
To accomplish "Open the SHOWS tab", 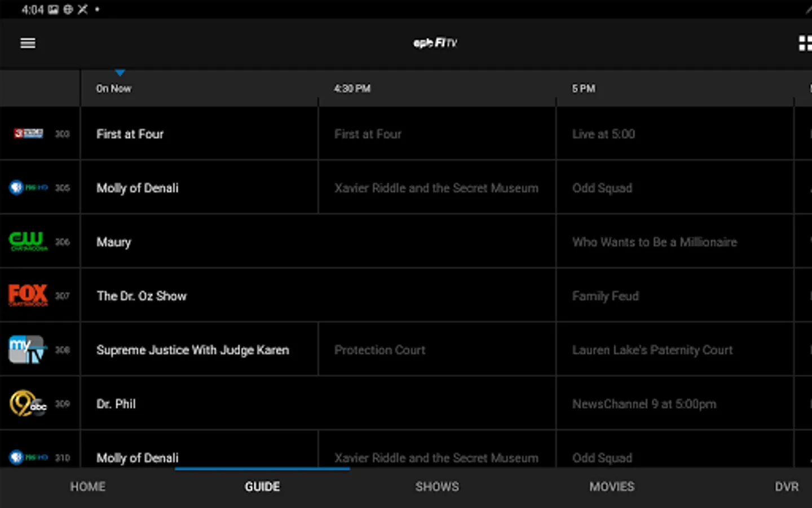I will 437,487.
